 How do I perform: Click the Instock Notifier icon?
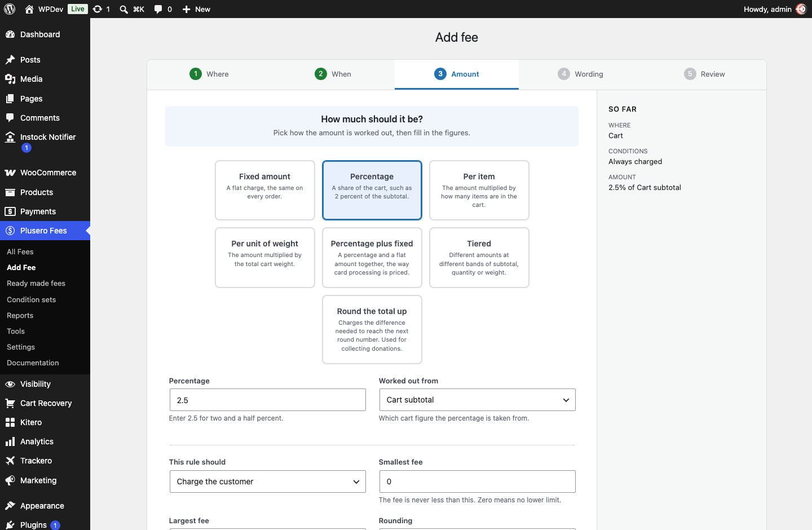(x=10, y=137)
